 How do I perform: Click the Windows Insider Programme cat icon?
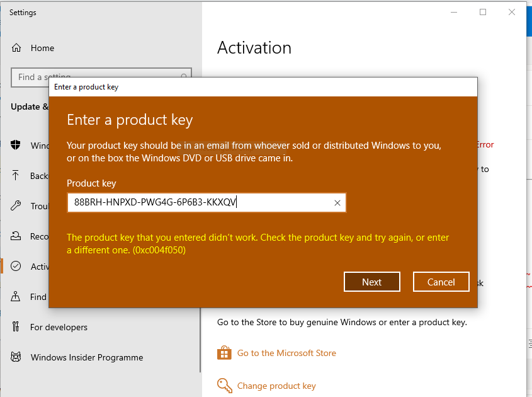click(x=16, y=357)
